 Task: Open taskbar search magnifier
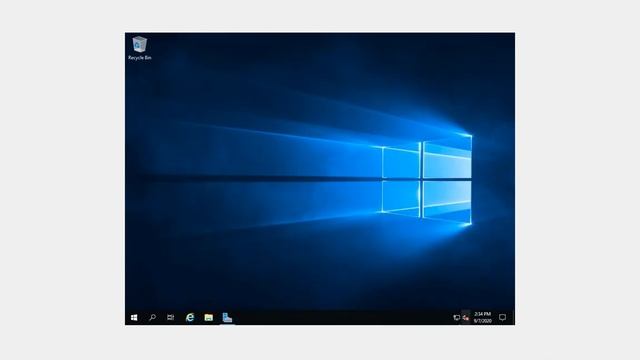152,318
